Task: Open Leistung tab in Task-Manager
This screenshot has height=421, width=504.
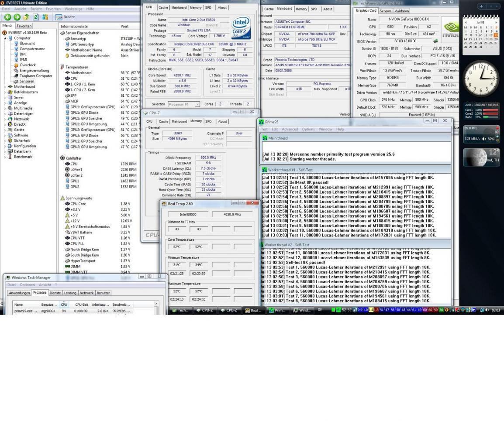Action: coord(70,293)
